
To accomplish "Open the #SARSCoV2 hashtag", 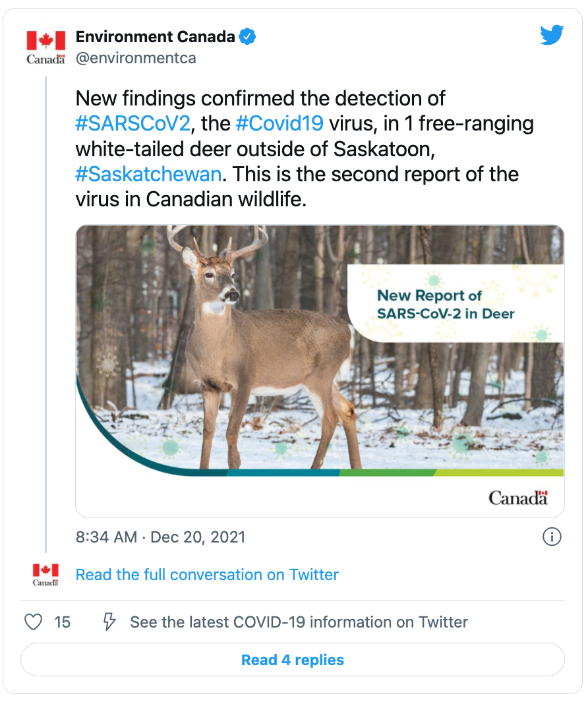I will (133, 123).
